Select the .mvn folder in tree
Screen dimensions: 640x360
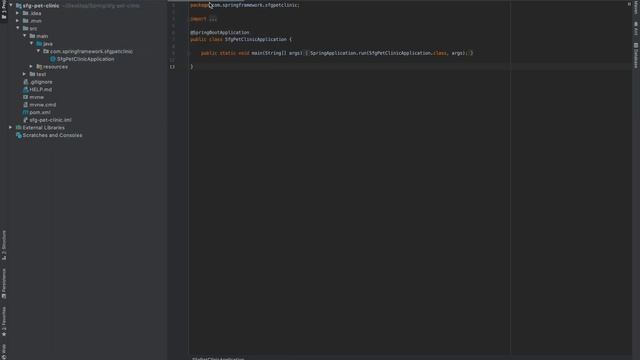[x=36, y=21]
